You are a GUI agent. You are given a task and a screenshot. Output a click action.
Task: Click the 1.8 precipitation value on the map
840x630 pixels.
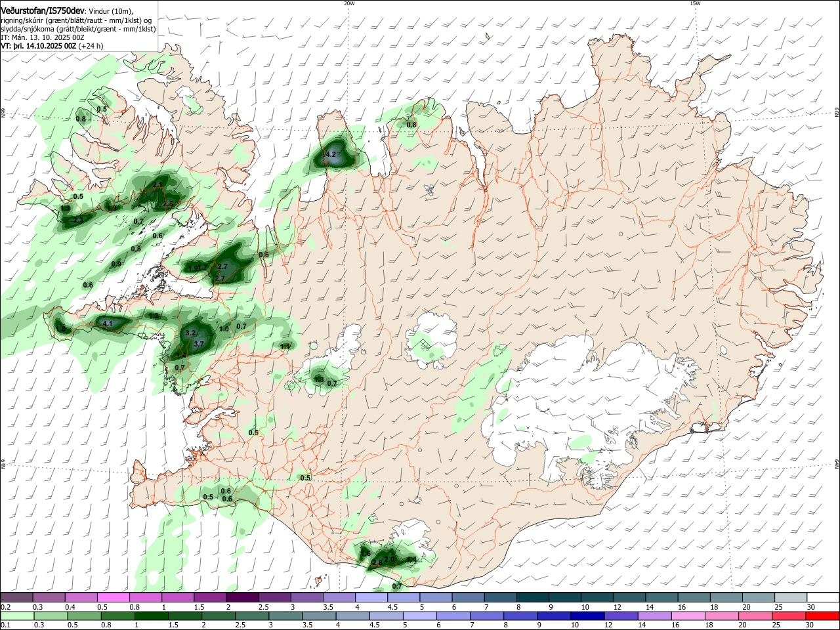pos(60,329)
